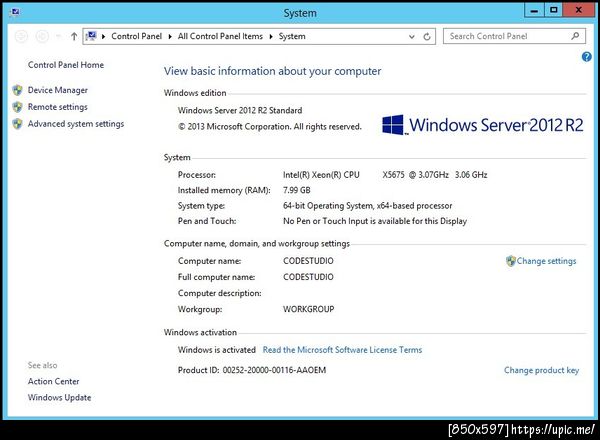The width and height of the screenshot is (600, 440).
Task: Click the Windows Server 2012 R2 logo
Action: (483, 125)
